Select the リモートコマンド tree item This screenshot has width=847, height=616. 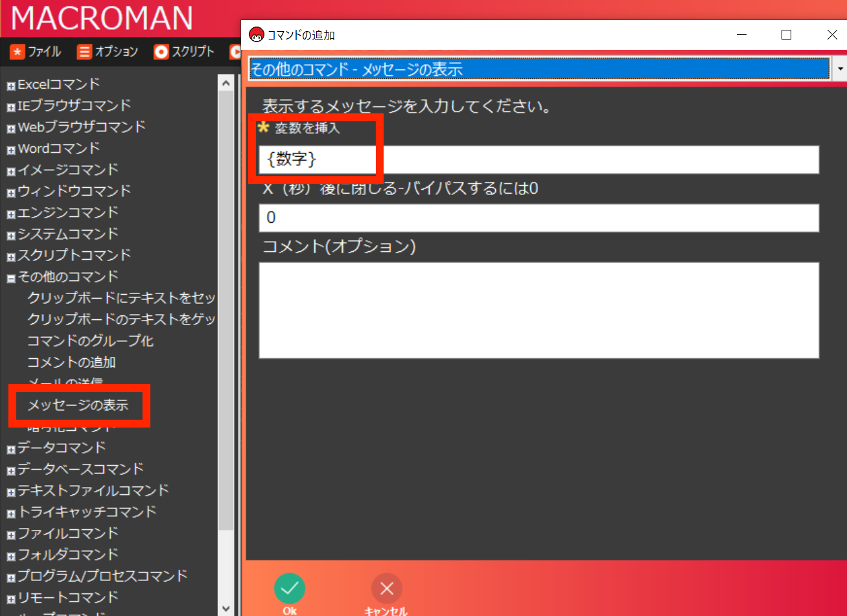click(x=68, y=597)
